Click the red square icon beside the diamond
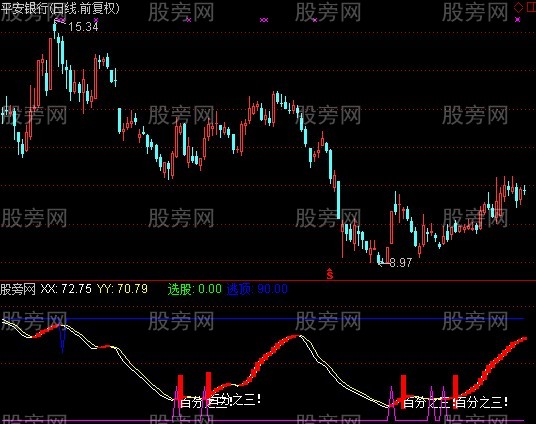 (531, 7)
